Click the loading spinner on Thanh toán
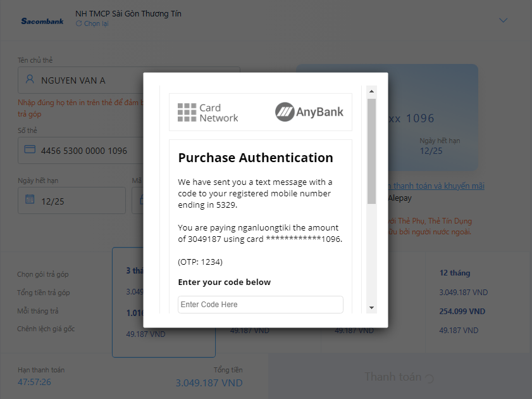The height and width of the screenshot is (399, 532). 429,378
